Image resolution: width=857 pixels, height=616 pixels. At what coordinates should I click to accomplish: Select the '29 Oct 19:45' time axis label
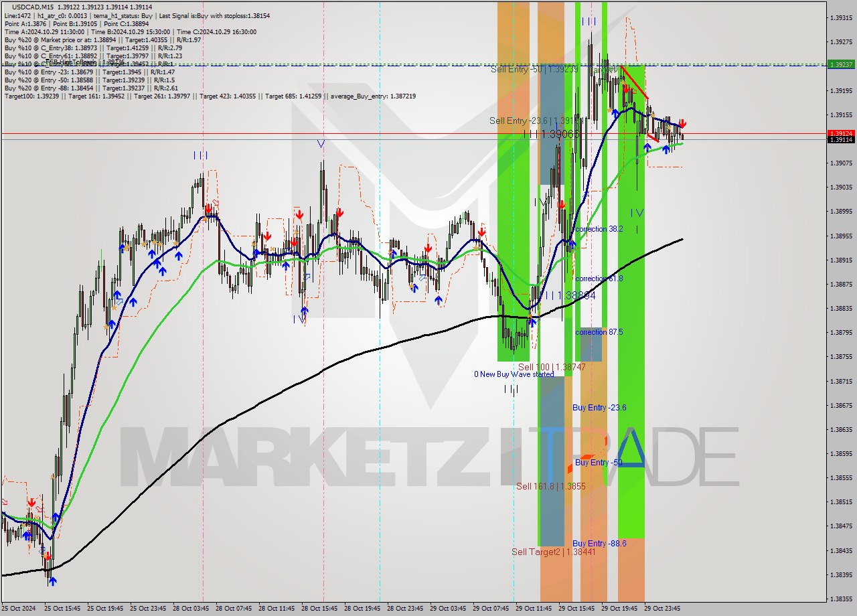point(620,609)
